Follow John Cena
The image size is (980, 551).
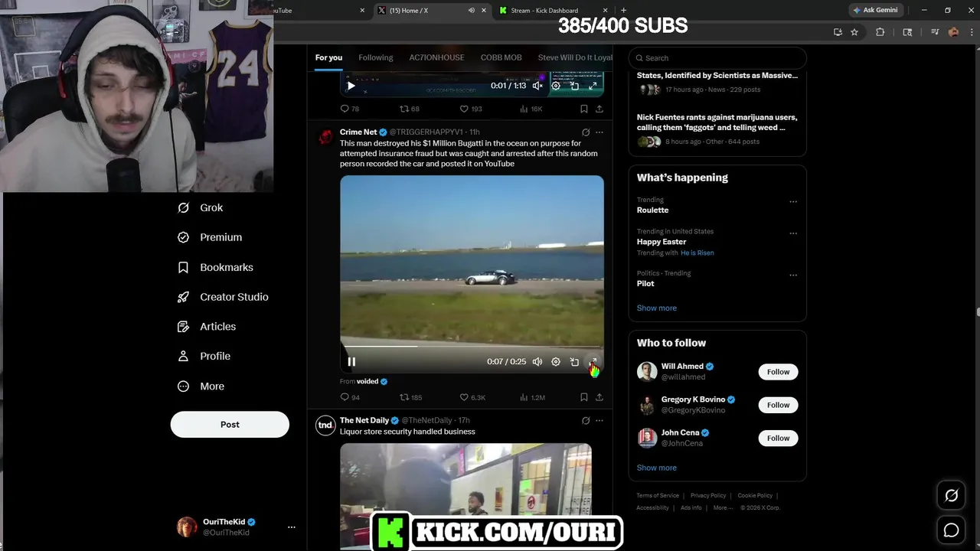click(x=778, y=438)
